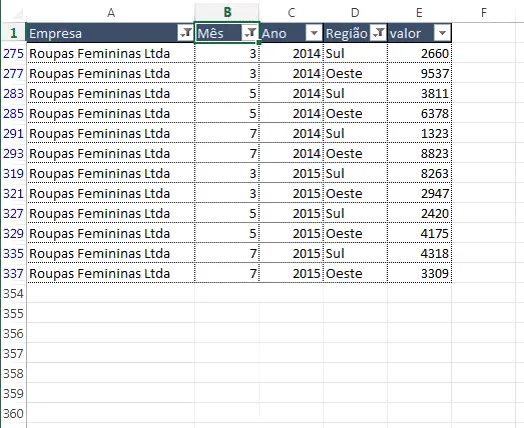Screen dimensions: 524x428
Task: Select column B header
Action: click(227, 13)
